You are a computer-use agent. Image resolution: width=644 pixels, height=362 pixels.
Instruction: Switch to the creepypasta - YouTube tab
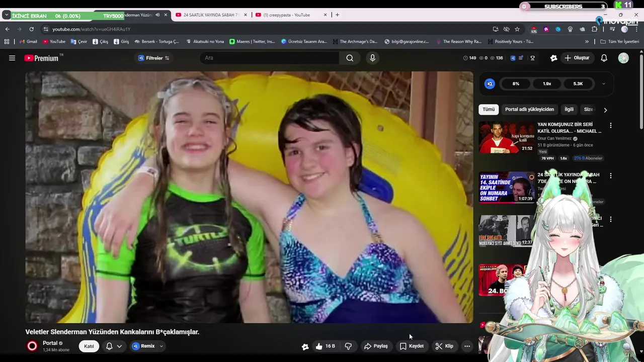tap(291, 15)
